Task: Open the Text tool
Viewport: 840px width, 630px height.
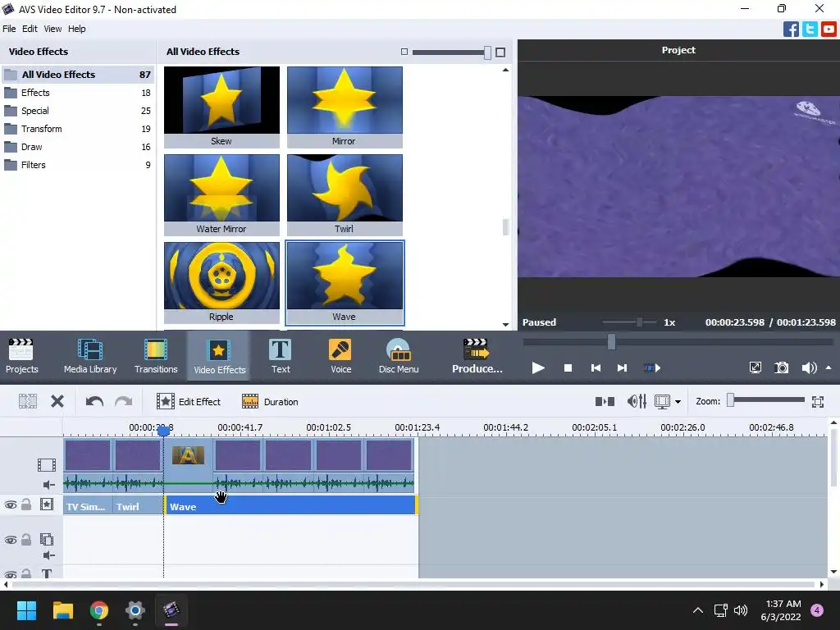Action: 281,356
